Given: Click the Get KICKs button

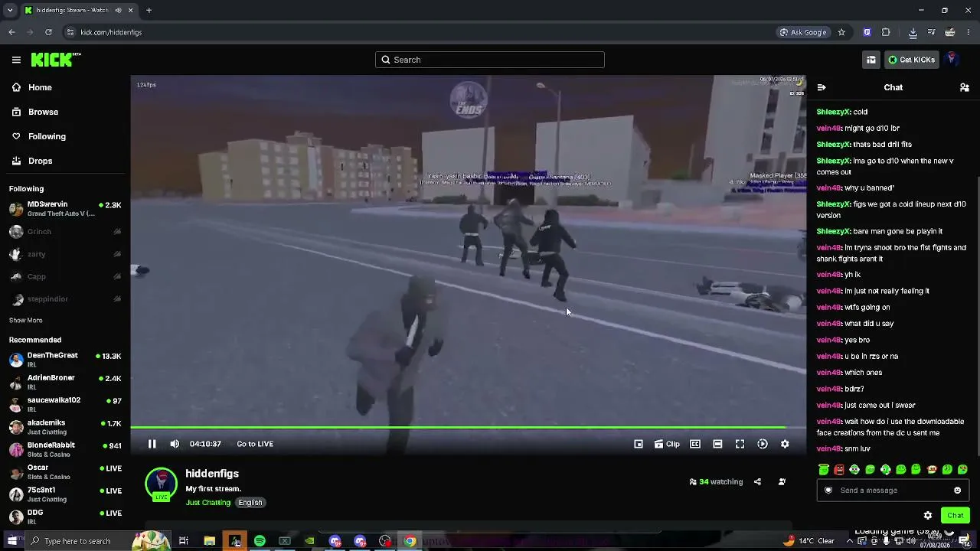Looking at the screenshot, I should click(912, 60).
